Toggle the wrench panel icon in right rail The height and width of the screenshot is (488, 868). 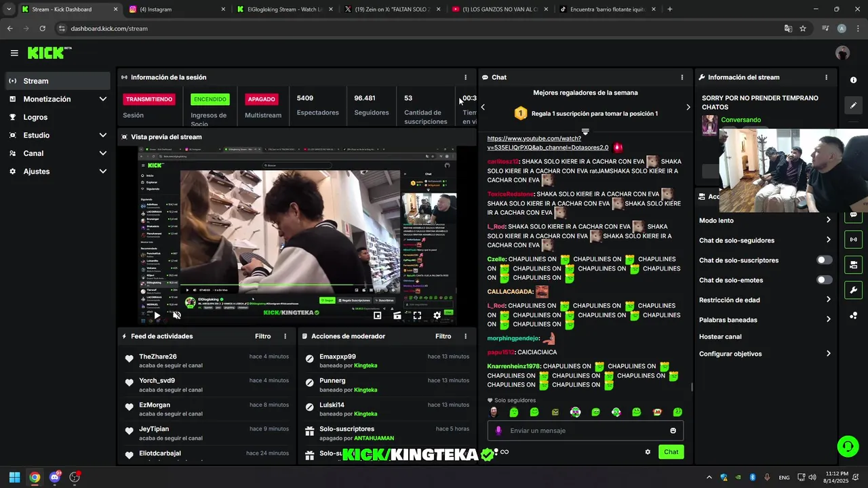click(x=853, y=290)
